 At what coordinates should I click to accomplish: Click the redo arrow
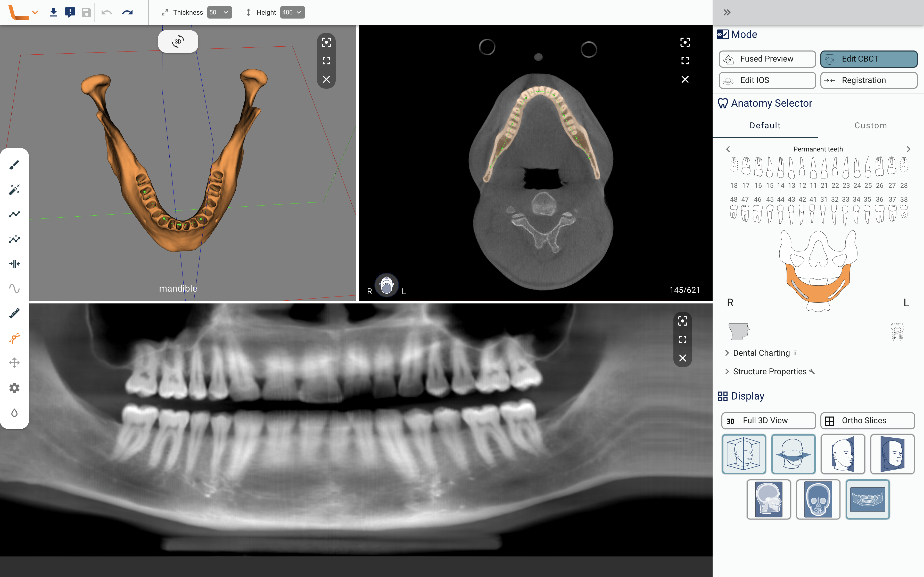(127, 12)
